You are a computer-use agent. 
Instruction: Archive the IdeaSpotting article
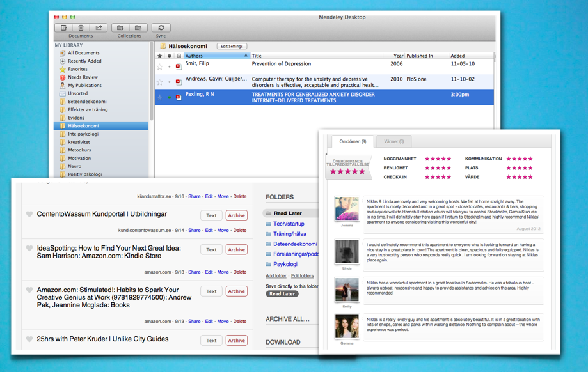[x=236, y=249]
